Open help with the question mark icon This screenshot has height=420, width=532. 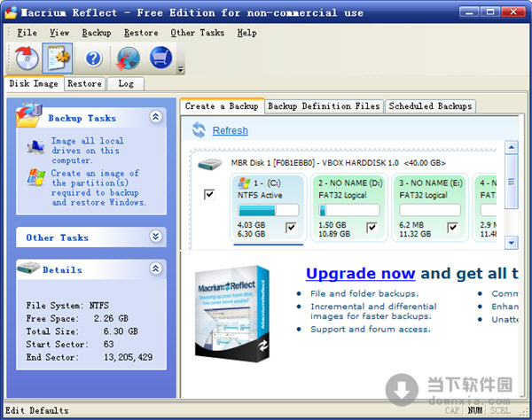(93, 58)
